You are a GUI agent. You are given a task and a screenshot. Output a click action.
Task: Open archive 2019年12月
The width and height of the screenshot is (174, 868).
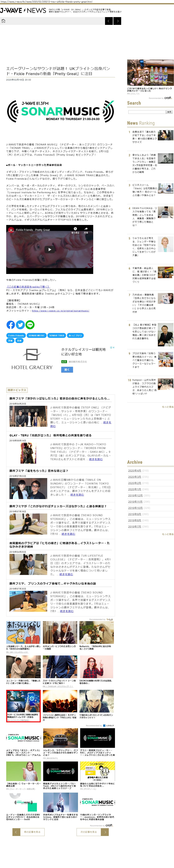(x=135, y=495)
